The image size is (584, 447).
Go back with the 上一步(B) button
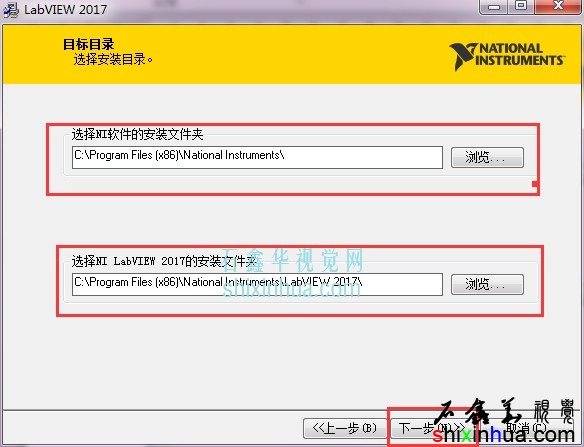coord(345,428)
